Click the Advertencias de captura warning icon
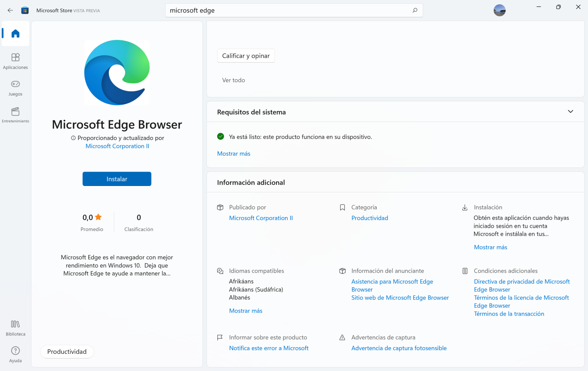 point(342,338)
